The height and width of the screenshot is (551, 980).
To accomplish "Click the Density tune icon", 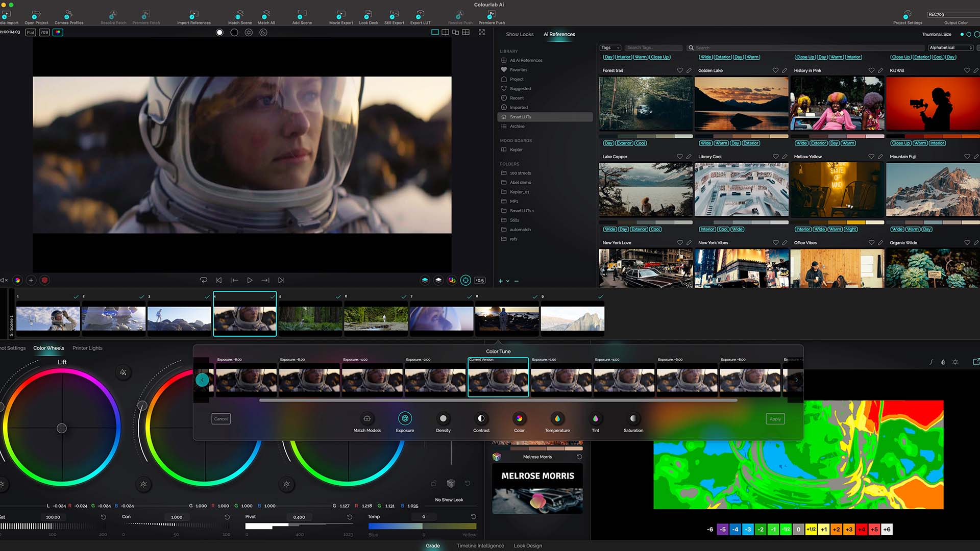I will coord(443,419).
